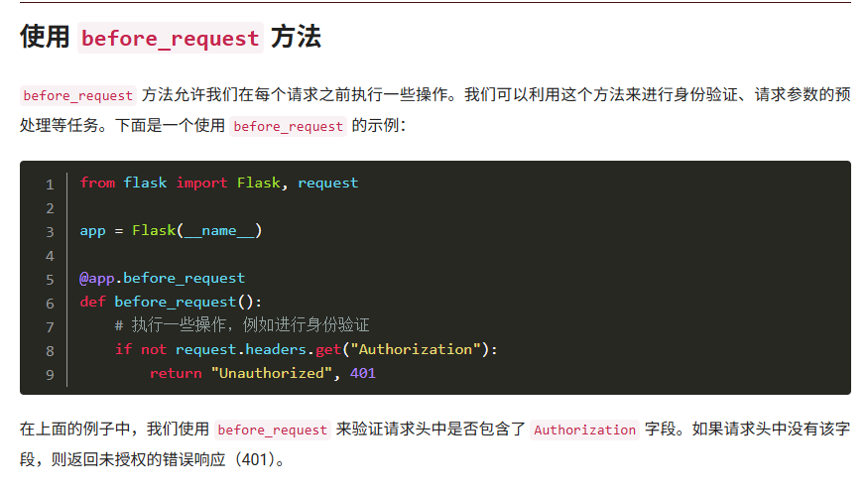Image resolution: width=868 pixels, height=493 pixels.
Task: Click the 'def' keyword on line 6
Action: [x=92, y=302]
